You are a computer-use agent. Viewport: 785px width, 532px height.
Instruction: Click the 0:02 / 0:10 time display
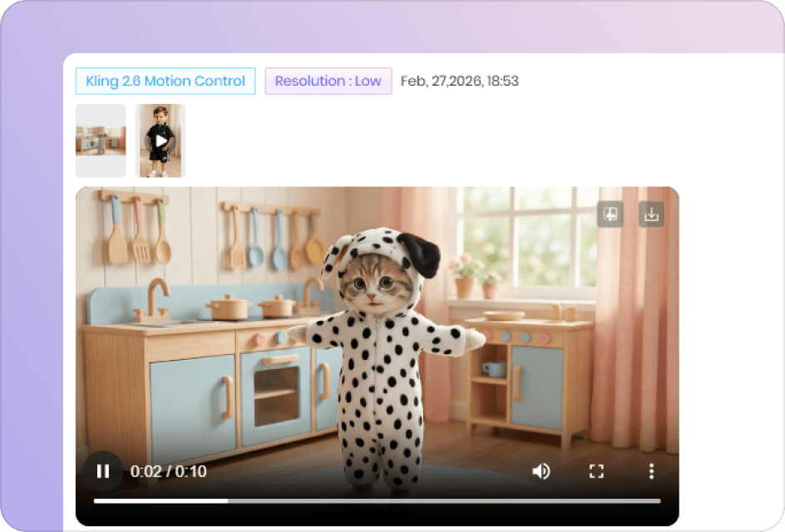click(169, 471)
